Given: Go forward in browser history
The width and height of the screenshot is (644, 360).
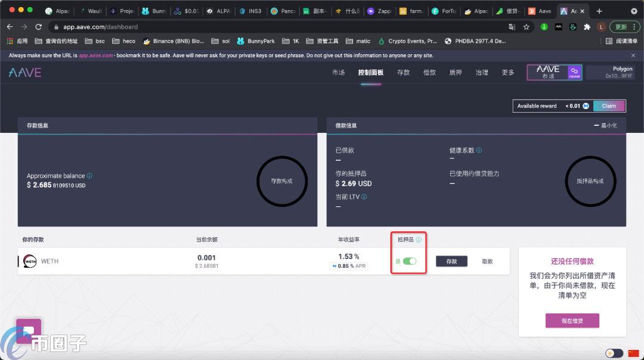Looking at the screenshot, I should pyautogui.click(x=24, y=27).
